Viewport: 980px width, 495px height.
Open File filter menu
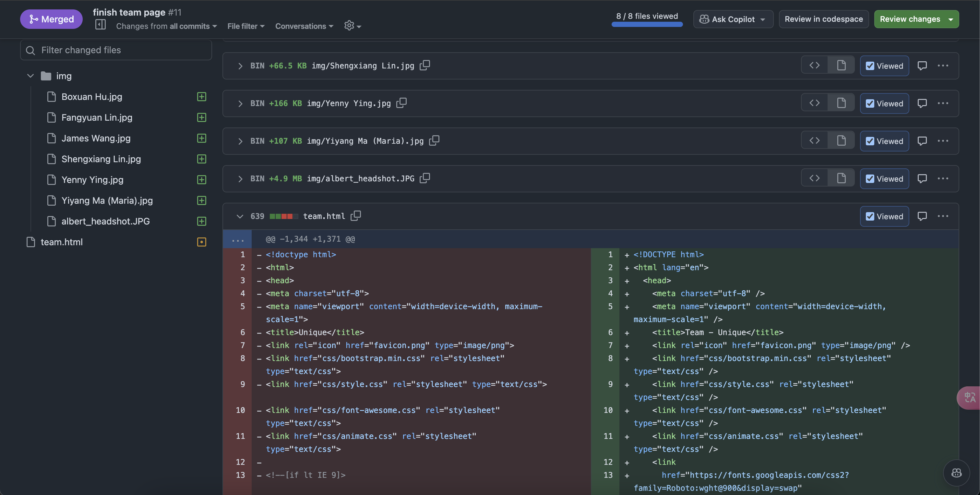[x=246, y=26]
